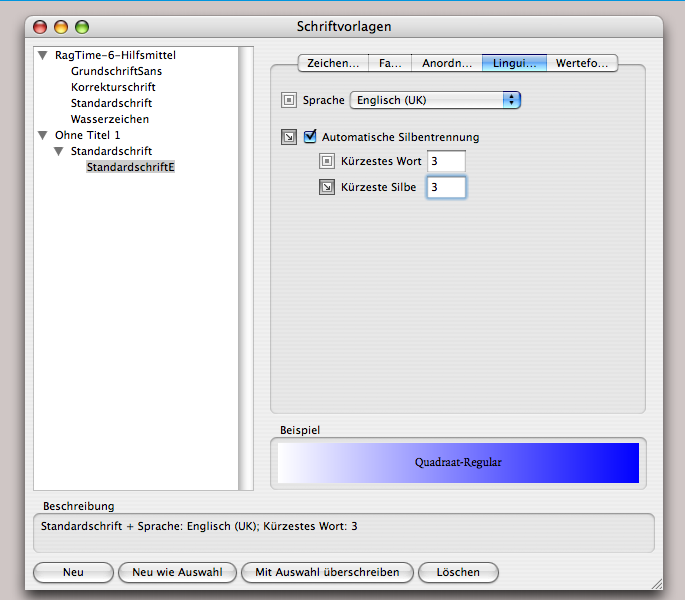This screenshot has height=600, width=685.
Task: Select the Fa... tab
Action: click(389, 63)
